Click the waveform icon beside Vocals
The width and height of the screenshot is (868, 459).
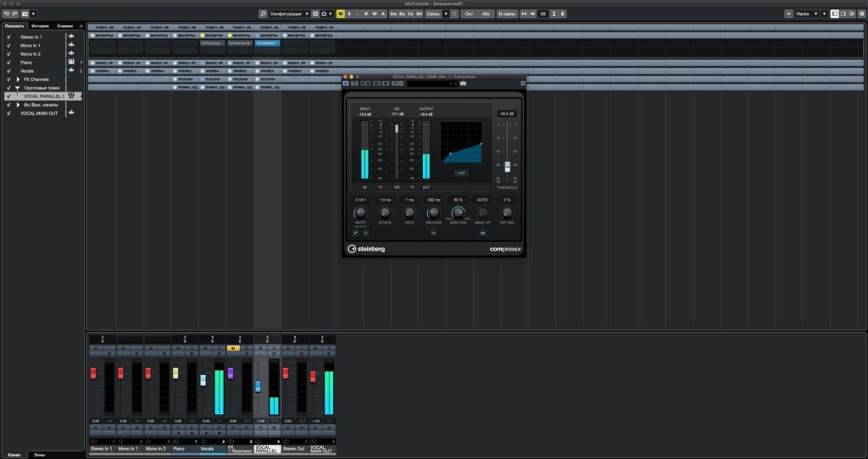tap(71, 71)
